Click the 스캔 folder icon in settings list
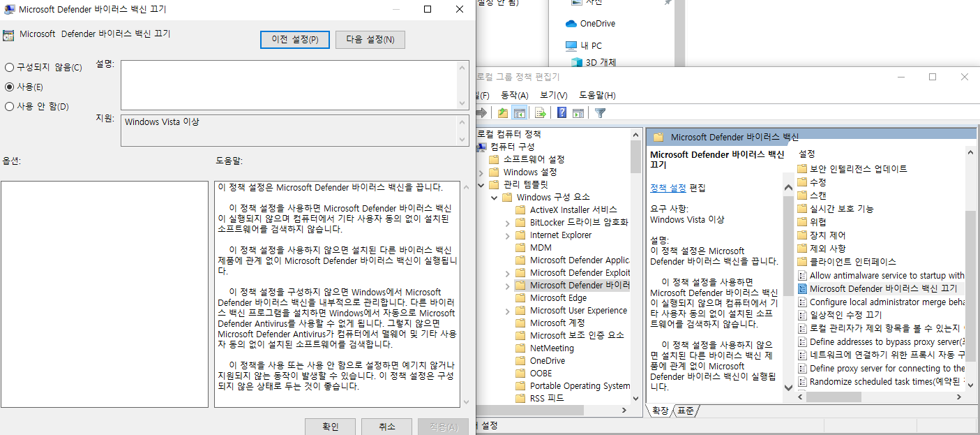Viewport: 980px width, 435px height. (x=802, y=195)
